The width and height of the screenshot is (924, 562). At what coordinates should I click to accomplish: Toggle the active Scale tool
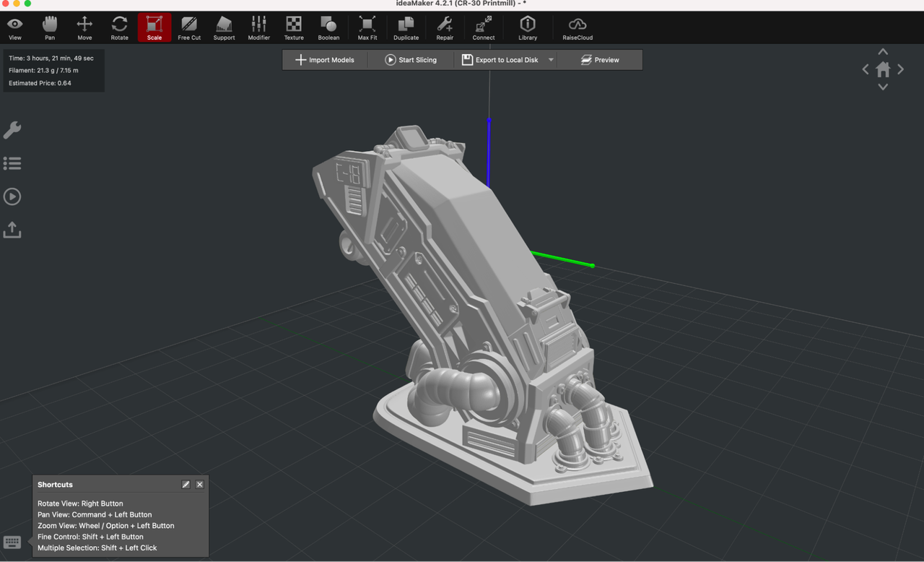click(154, 28)
